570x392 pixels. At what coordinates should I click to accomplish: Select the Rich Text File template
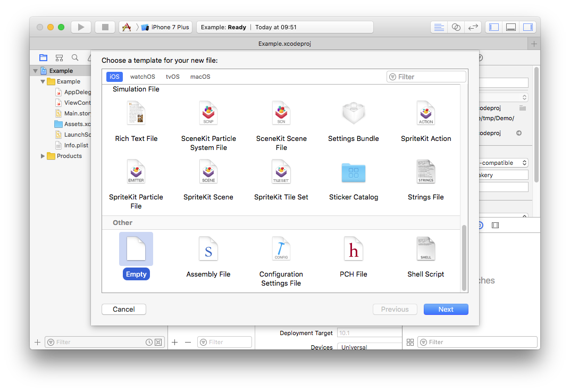tap(136, 113)
